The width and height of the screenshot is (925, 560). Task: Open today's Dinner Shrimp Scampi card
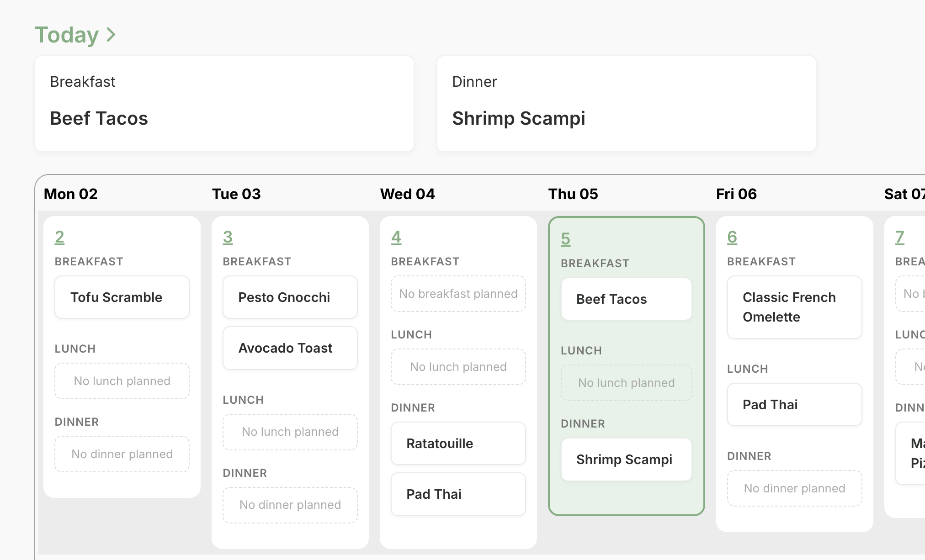[x=626, y=104]
